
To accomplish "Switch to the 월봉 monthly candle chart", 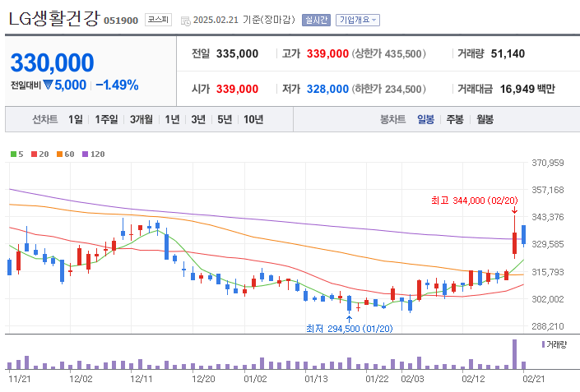I will [485, 119].
